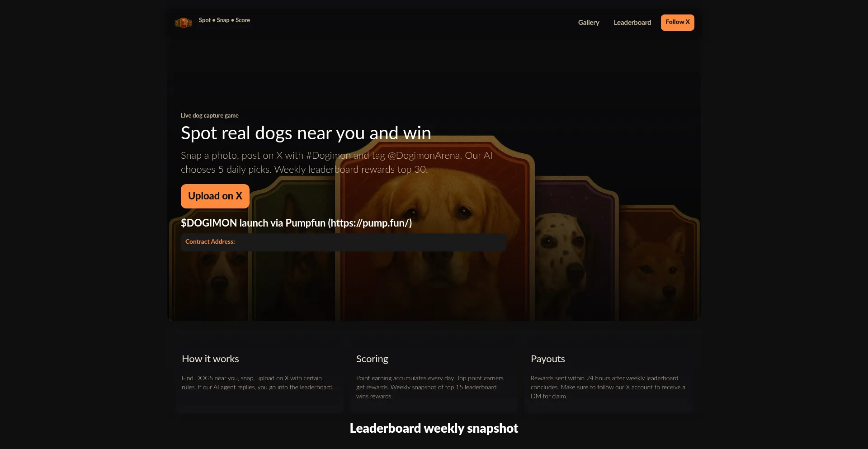Image resolution: width=868 pixels, height=449 pixels.
Task: Click the $DOGIMON Pumpfun launch heading
Action: click(296, 223)
